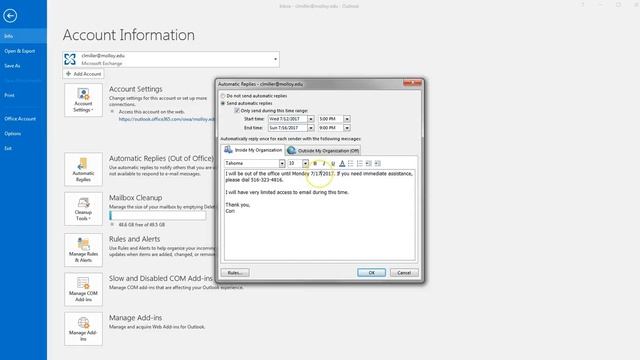Click the Account Information heading text
The height and width of the screenshot is (360, 640).
(129, 35)
